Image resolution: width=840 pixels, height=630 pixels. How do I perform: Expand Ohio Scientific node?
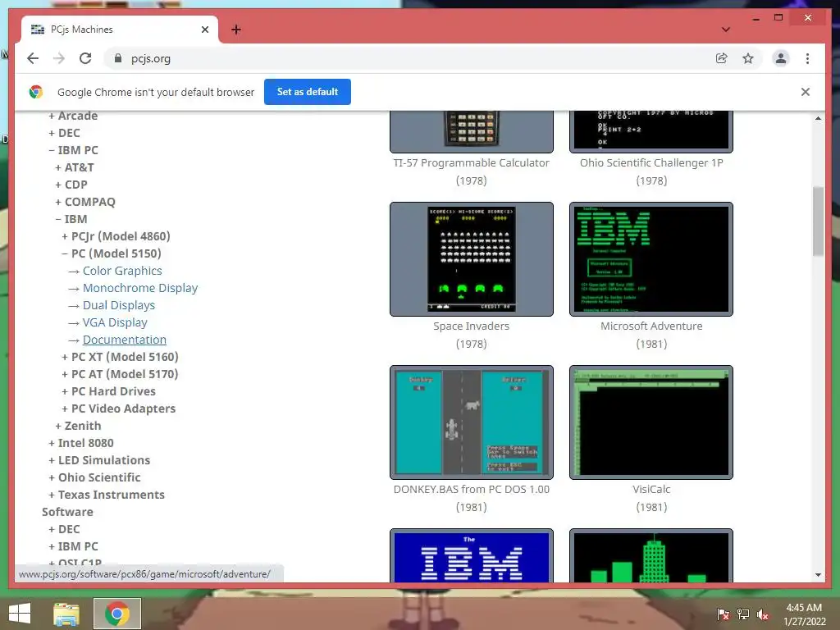[x=94, y=477]
